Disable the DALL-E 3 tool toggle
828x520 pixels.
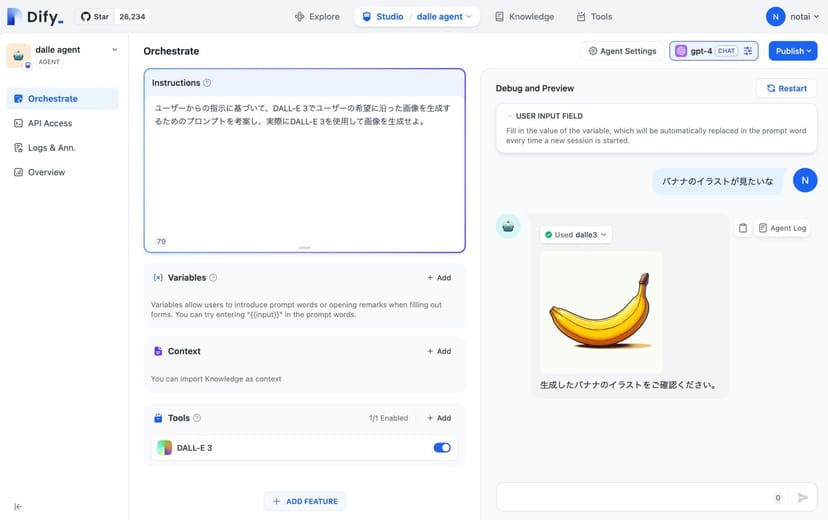(441, 448)
